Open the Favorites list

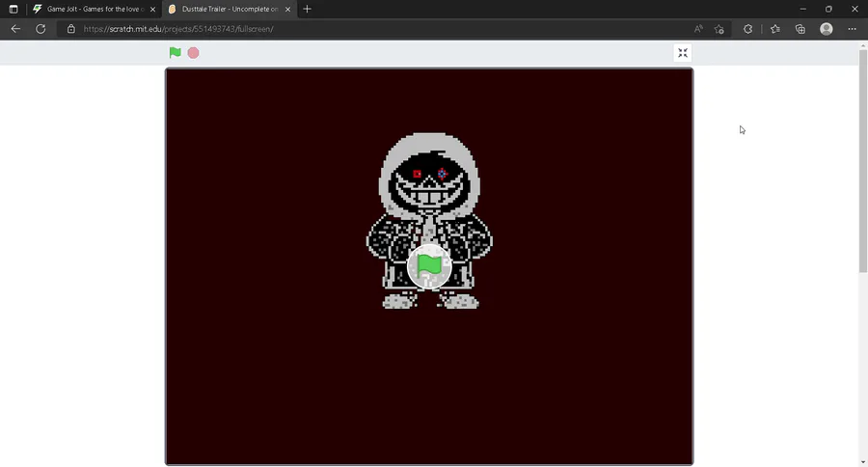tap(775, 29)
